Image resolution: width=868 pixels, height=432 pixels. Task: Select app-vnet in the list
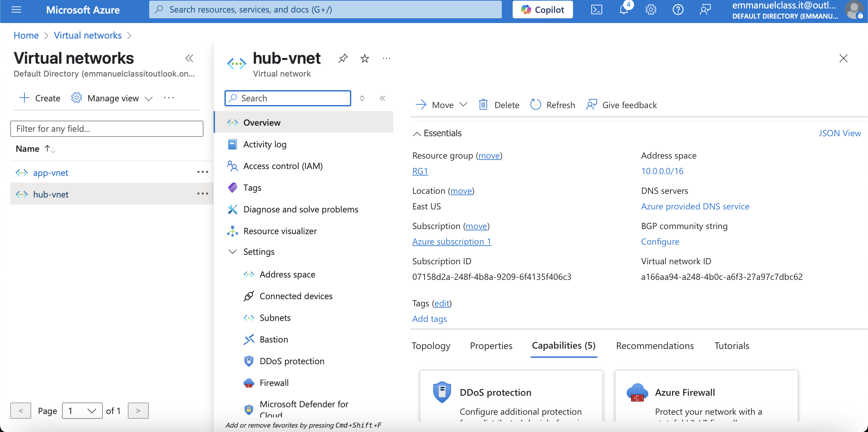click(51, 173)
